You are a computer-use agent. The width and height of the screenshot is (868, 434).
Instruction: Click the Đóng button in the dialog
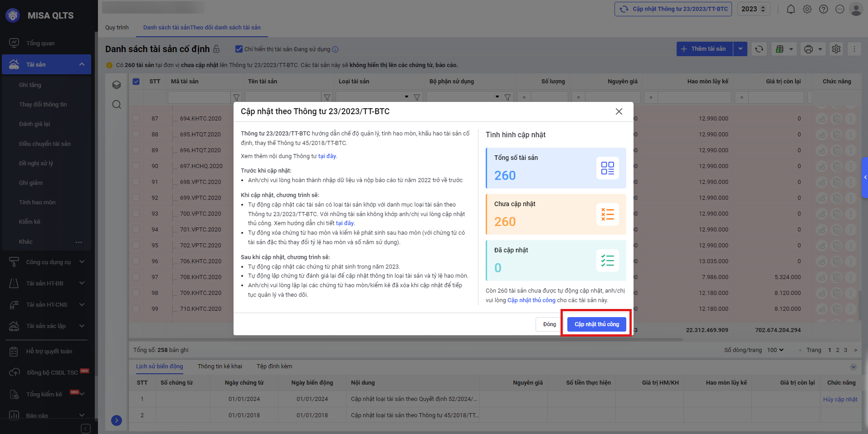tap(549, 324)
